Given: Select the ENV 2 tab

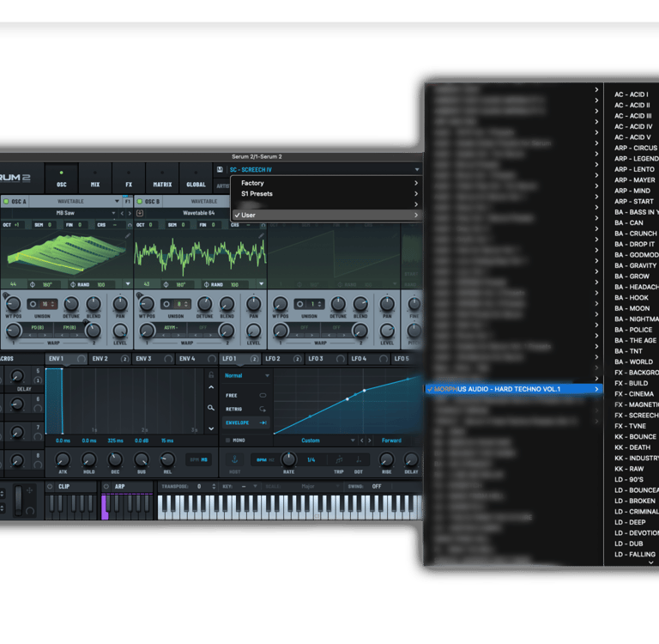Looking at the screenshot, I should click(111, 359).
